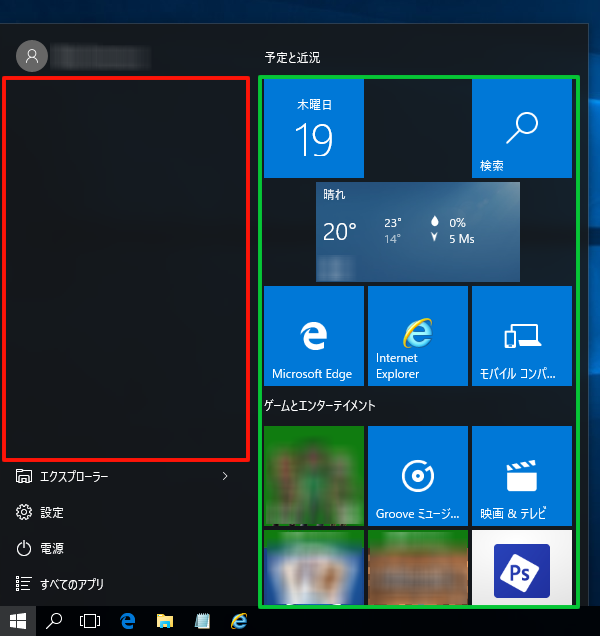Open the blurred card game tile
The image size is (600, 636).
(x=314, y=567)
